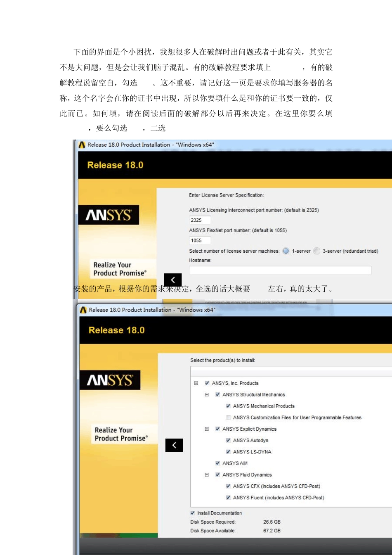This screenshot has width=392, height=555.
Task: Toggle ANSYS Explicit Dynamics checkbox
Action: (217, 429)
